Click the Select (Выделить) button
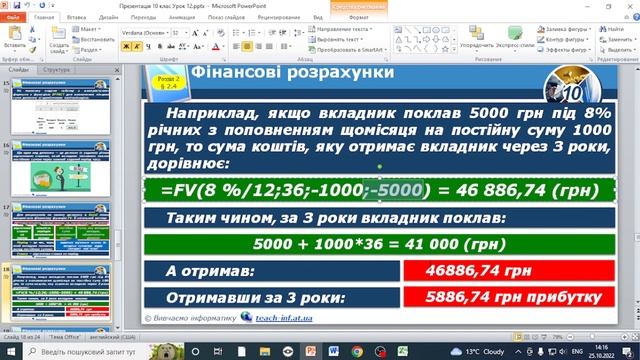The height and width of the screenshot is (360, 640). [616, 49]
